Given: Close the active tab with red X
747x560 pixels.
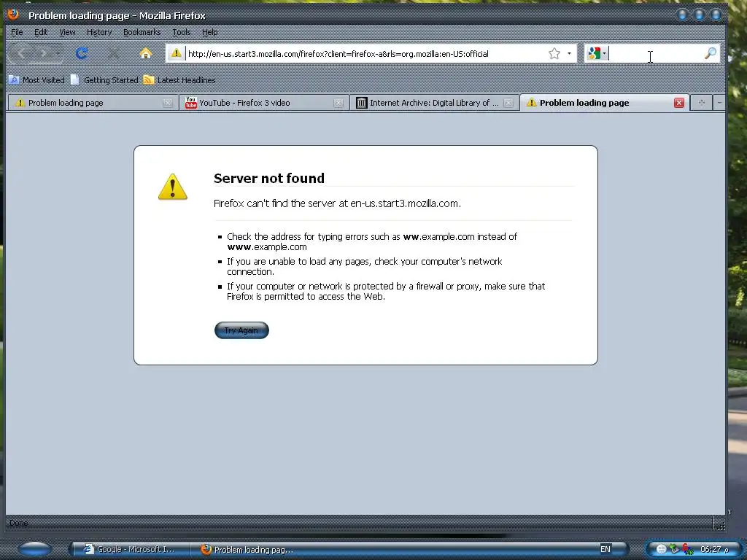Looking at the screenshot, I should tap(679, 103).
